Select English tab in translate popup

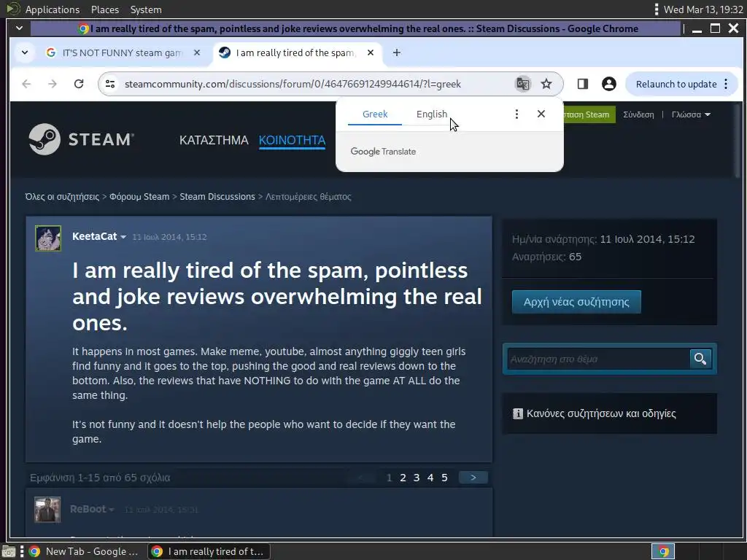click(x=432, y=114)
